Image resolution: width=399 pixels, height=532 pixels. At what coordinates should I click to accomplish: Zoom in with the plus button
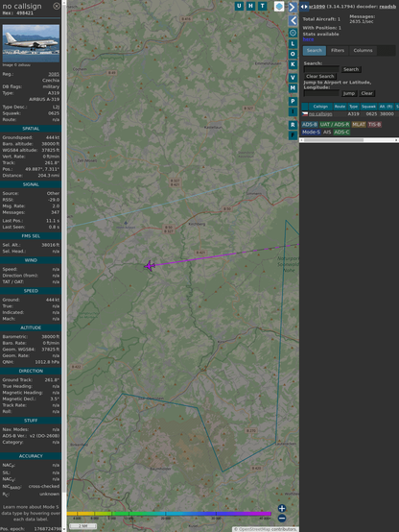(x=282, y=508)
